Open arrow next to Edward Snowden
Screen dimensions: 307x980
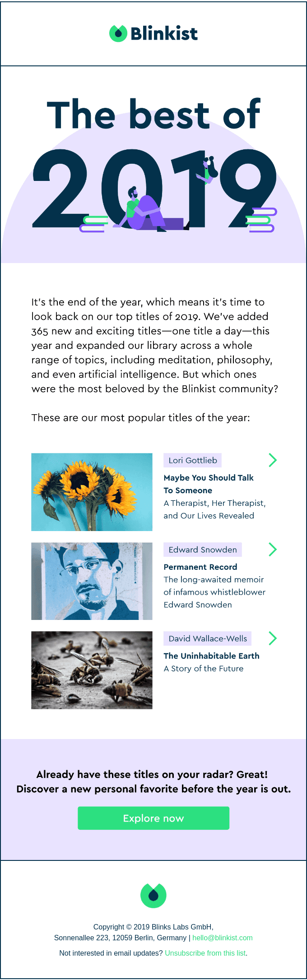click(x=273, y=550)
